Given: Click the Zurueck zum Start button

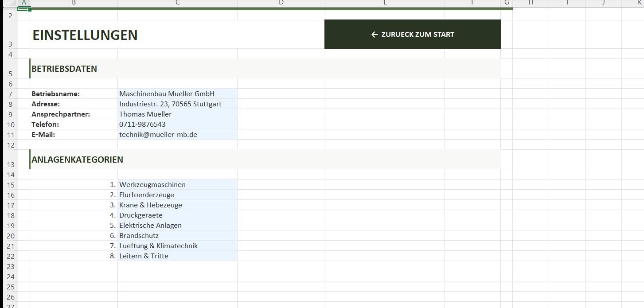Looking at the screenshot, I should [x=412, y=34].
